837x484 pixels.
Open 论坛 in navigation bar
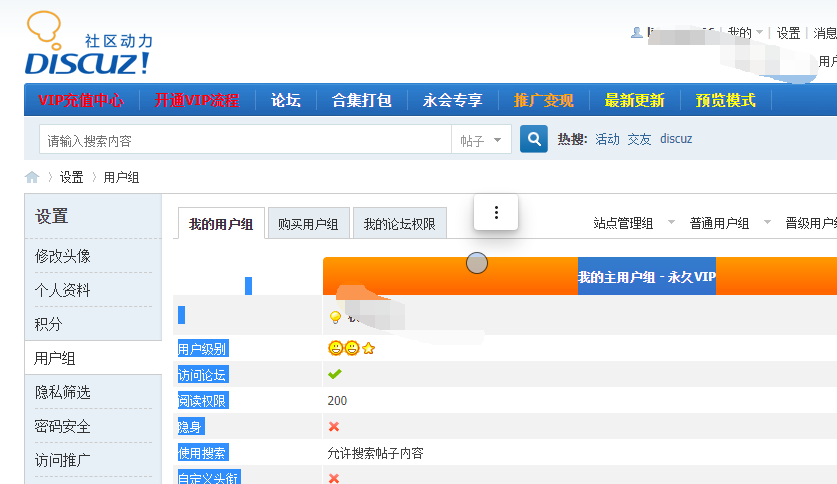click(286, 100)
